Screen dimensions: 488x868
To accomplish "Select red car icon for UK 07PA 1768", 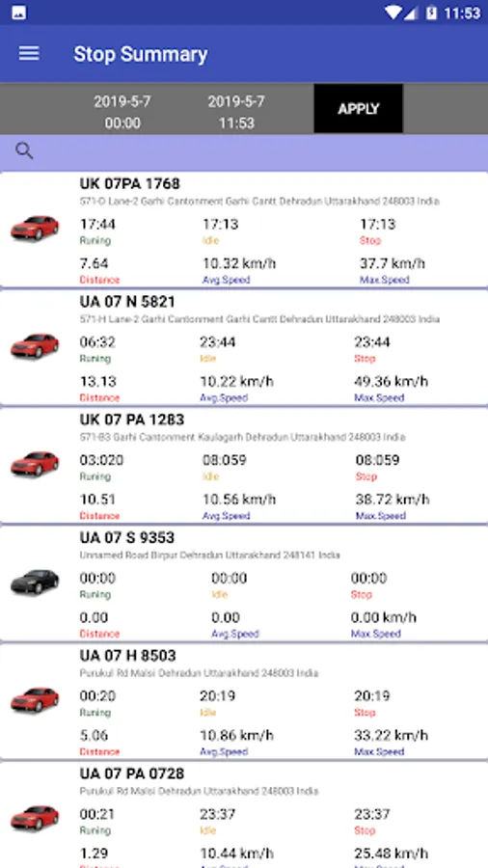I will click(35, 228).
